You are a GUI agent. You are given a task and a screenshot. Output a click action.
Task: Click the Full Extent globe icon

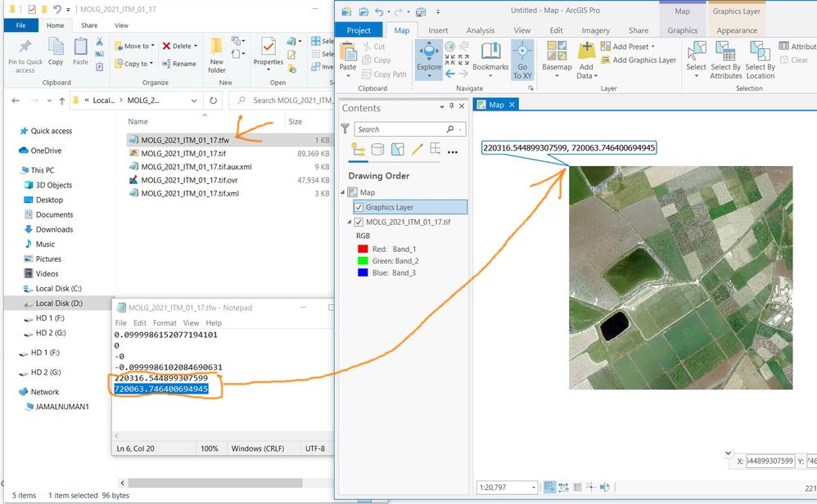449,47
